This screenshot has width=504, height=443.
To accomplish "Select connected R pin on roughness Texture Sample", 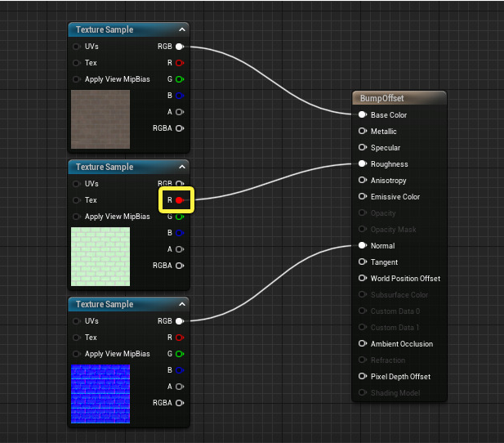I will click(180, 200).
